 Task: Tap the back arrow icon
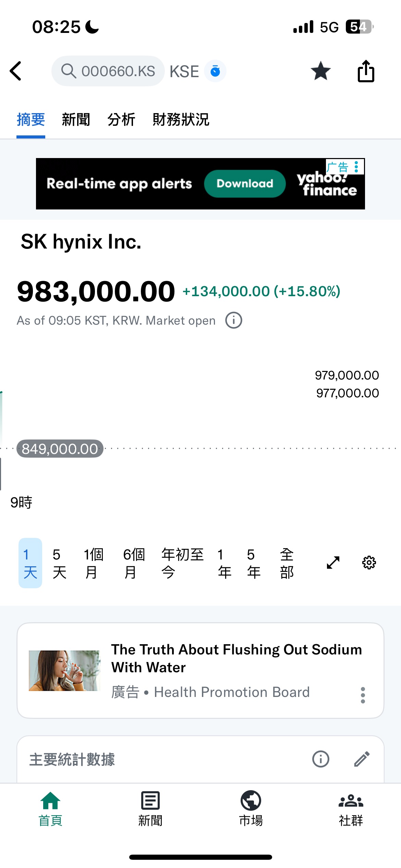[x=16, y=71]
